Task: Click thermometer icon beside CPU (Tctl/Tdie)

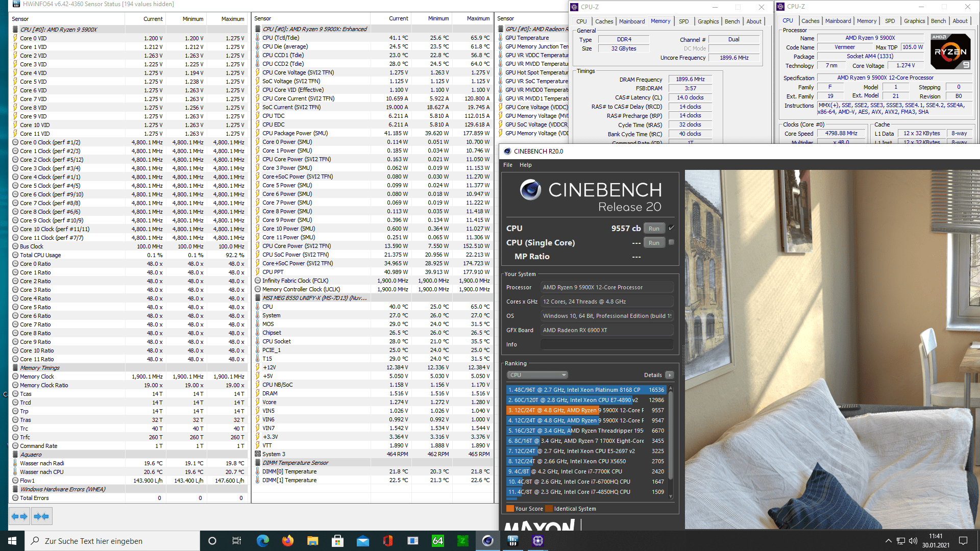Action: (x=258, y=38)
